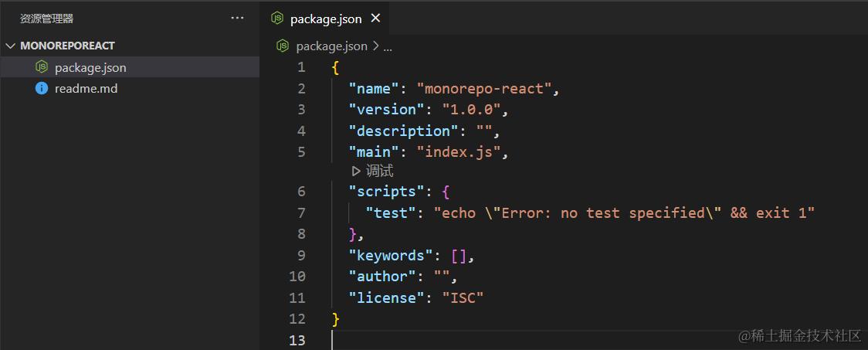
Task: Click the breadcrumb ellipsis after package.json
Action: [x=388, y=47]
